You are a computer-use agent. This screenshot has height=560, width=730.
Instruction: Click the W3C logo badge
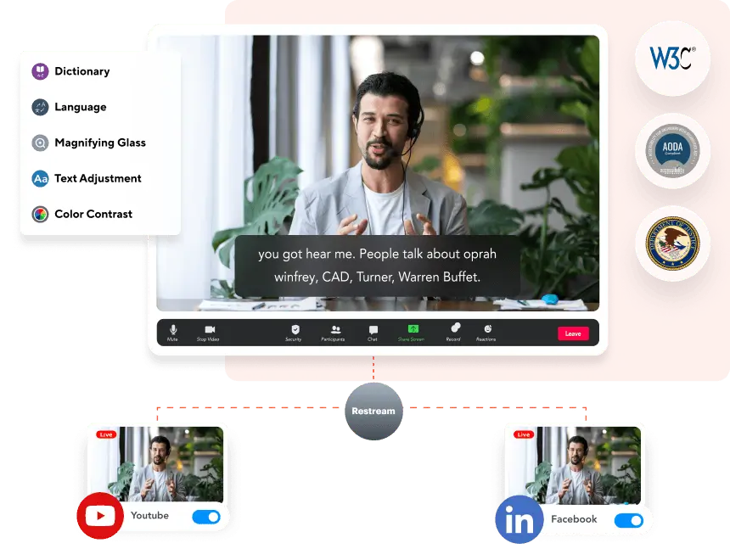(x=673, y=59)
